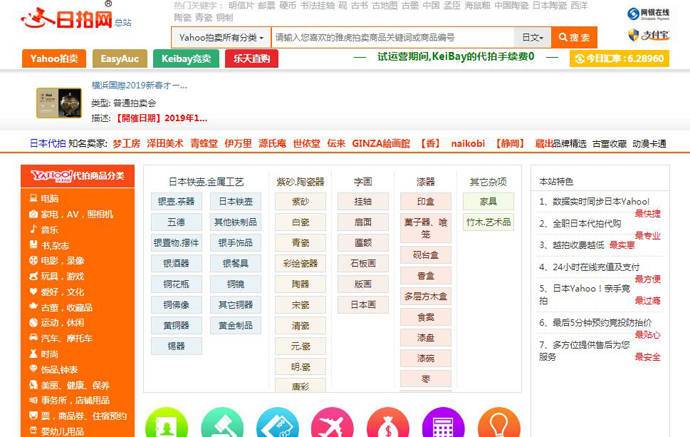Click the 网银在线 payment icon
The width and height of the screenshot is (690, 437).
(648, 14)
